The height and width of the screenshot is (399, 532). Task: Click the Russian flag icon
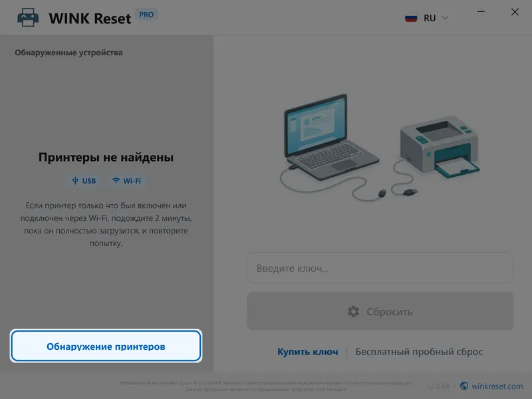pyautogui.click(x=411, y=18)
